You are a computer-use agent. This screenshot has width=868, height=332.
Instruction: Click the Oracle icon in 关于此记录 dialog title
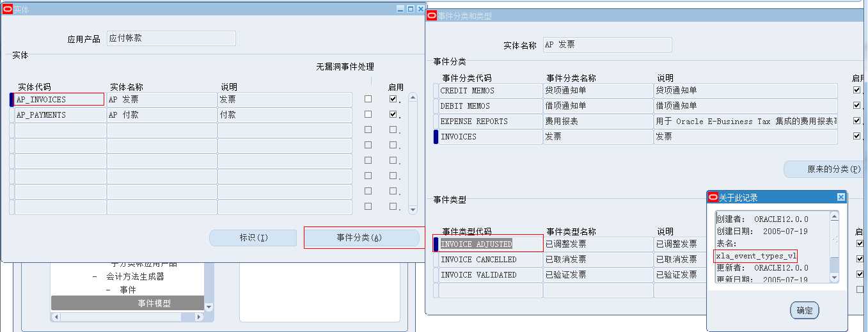point(714,197)
